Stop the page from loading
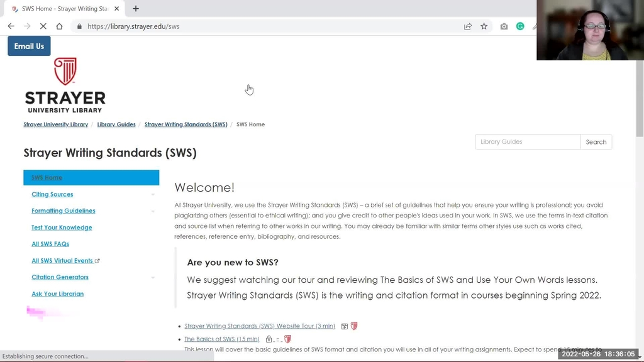The height and width of the screenshot is (362, 644). [x=43, y=26]
